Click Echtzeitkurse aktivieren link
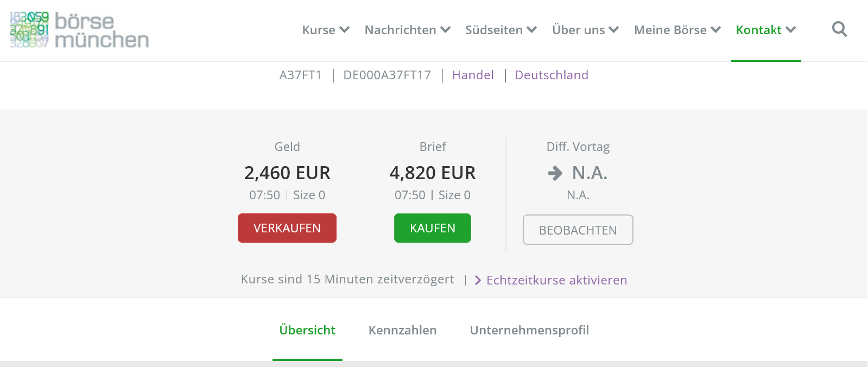This screenshot has height=367, width=868. pos(556,280)
